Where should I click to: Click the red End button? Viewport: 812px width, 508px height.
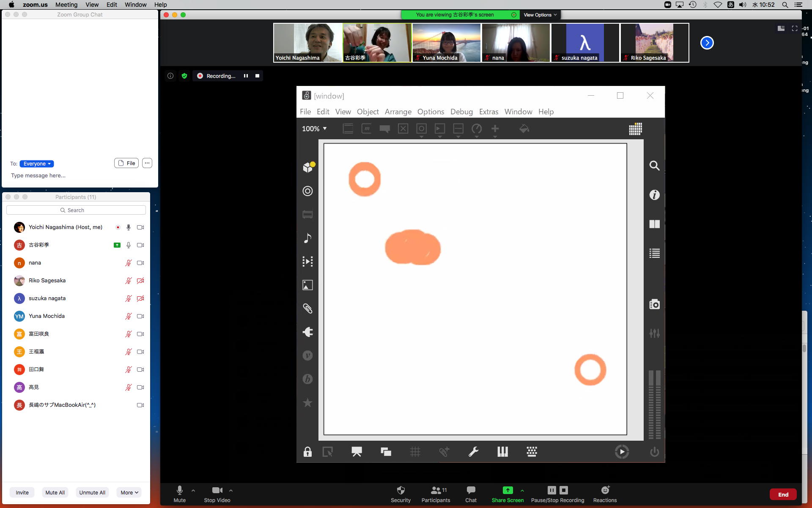(783, 494)
